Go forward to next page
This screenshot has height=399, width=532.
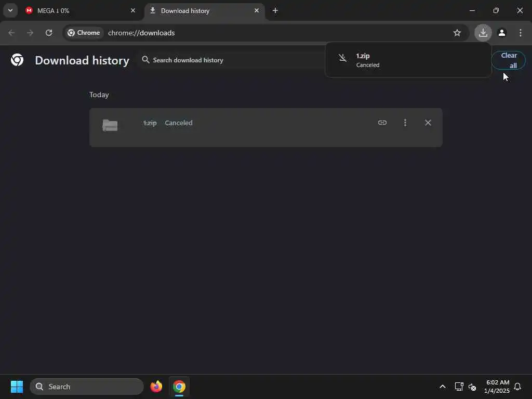(x=30, y=33)
